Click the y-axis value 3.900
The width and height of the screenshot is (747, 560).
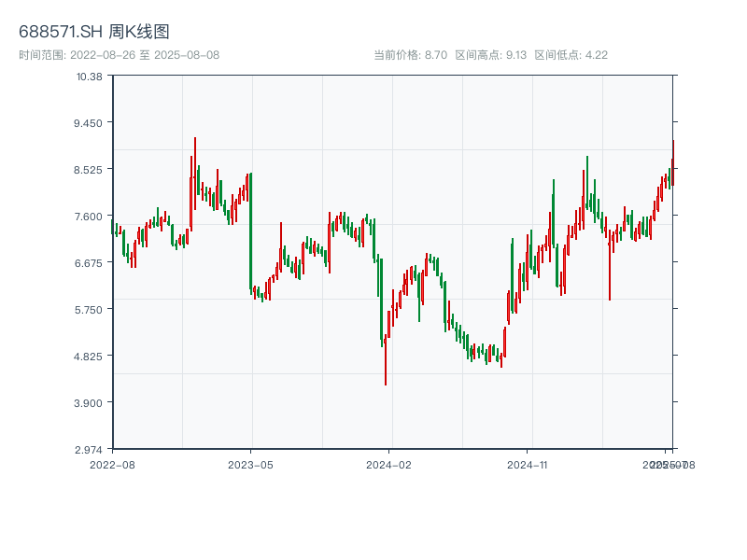tap(88, 403)
